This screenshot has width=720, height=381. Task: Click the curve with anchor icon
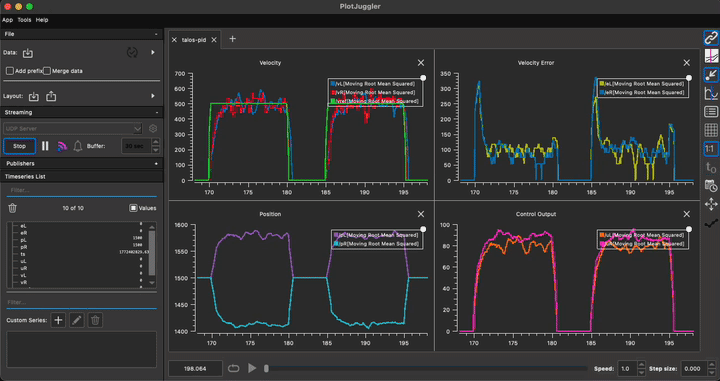tap(711, 94)
